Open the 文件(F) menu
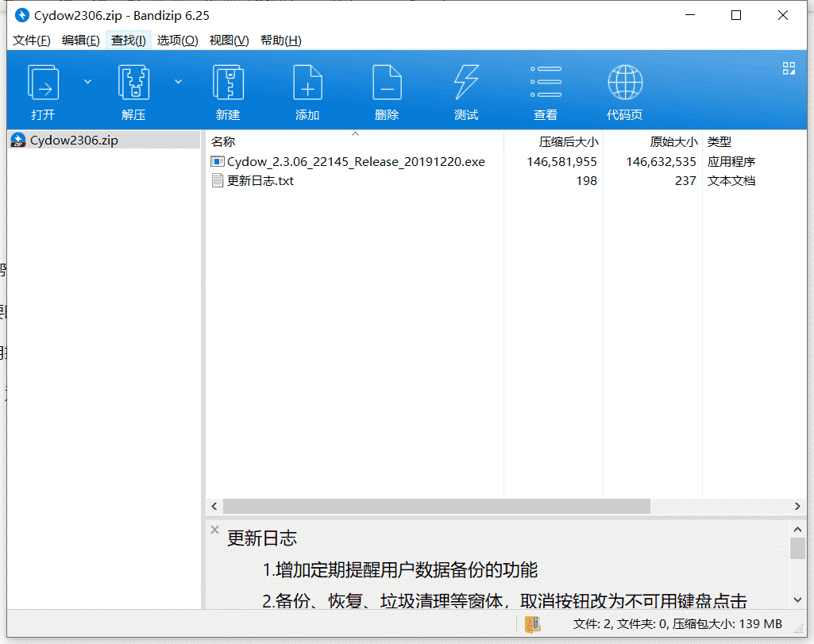814x644 pixels. [32, 40]
